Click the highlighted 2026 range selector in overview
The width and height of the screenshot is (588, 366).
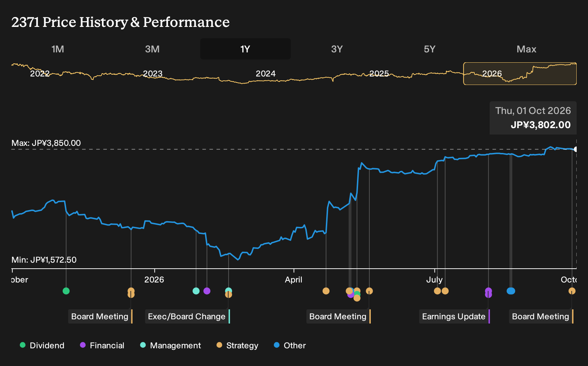520,74
